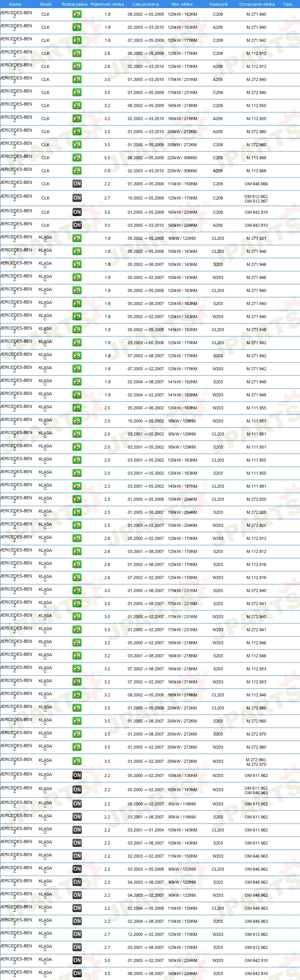
Task: Click ON diesel icon in CLK OM 646.966 row
Action: (x=77, y=184)
